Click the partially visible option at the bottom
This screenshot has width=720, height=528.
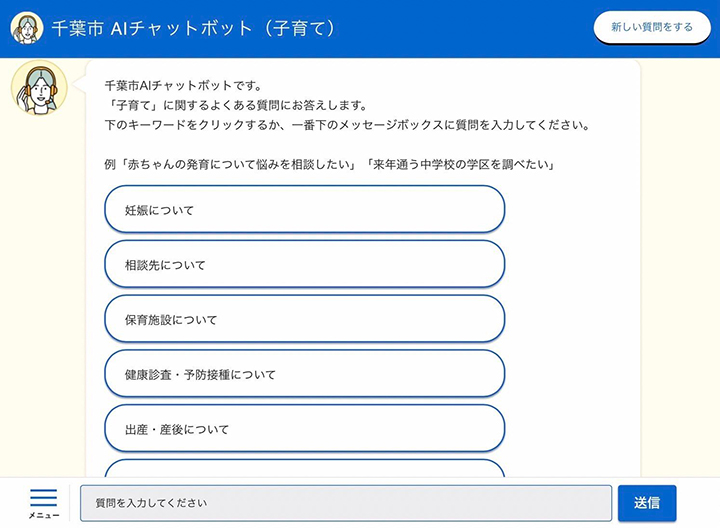coord(304,468)
